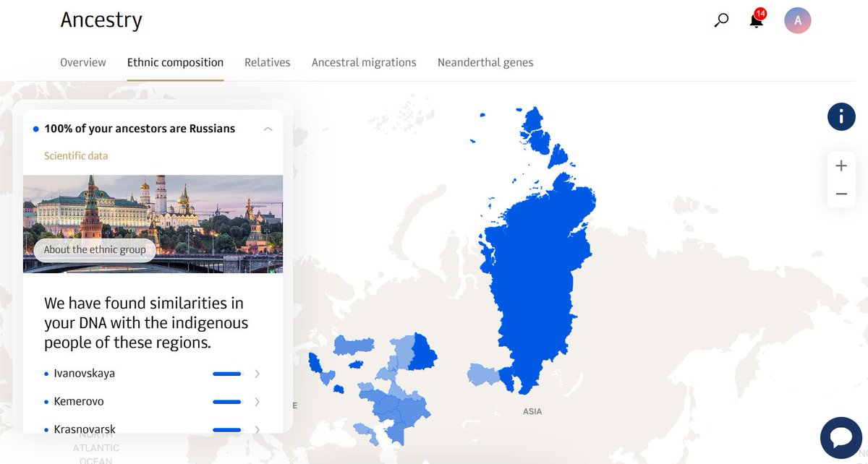Open the map info button
Image resolution: width=868 pixels, height=464 pixels.
(841, 116)
